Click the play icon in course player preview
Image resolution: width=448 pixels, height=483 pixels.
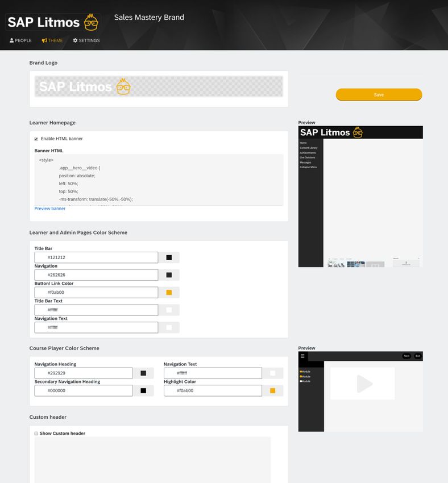364,384
